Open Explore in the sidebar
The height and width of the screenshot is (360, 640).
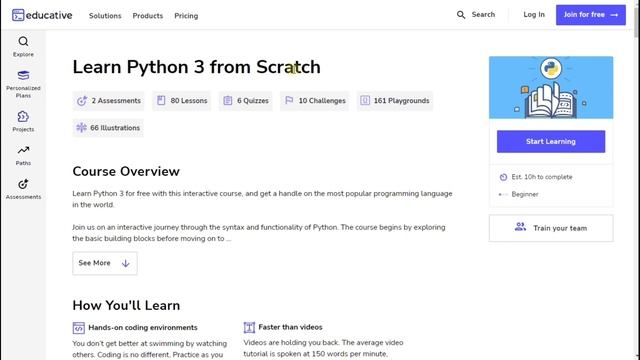(x=23, y=47)
